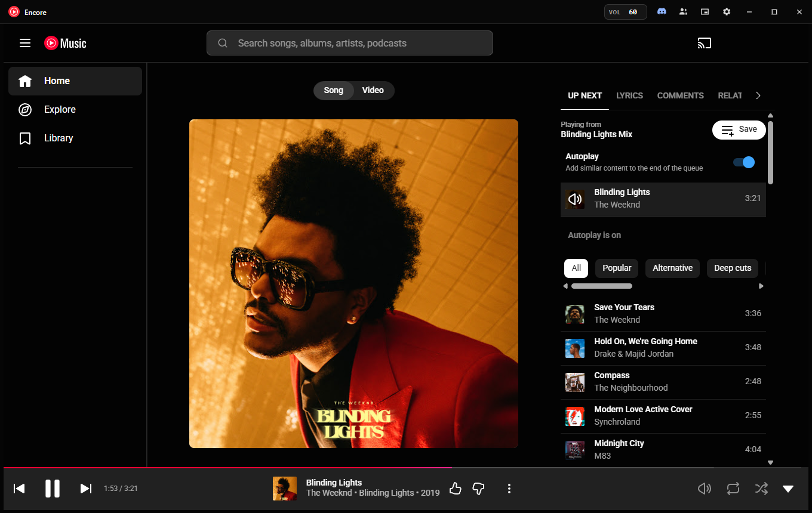Viewport: 812px width, 513px height.
Task: Open the friends icon in title bar
Action: [683, 12]
